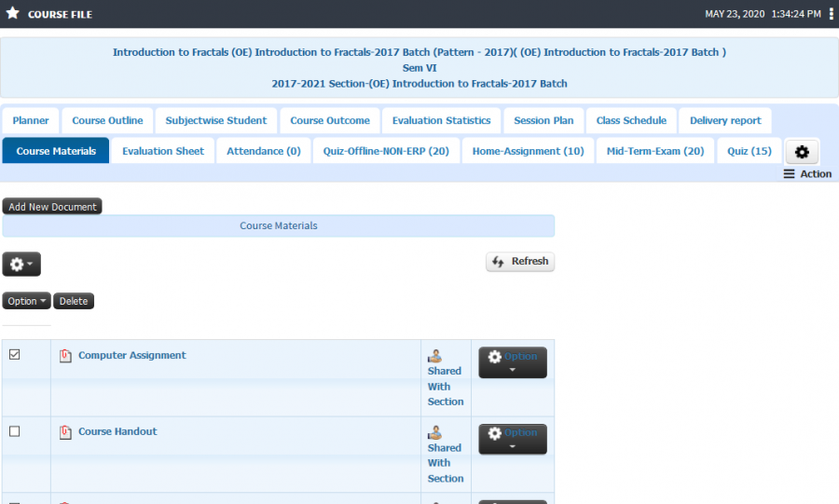Viewport: 839px width, 504px height.
Task: Go to Attendance (0) tab
Action: [264, 151]
